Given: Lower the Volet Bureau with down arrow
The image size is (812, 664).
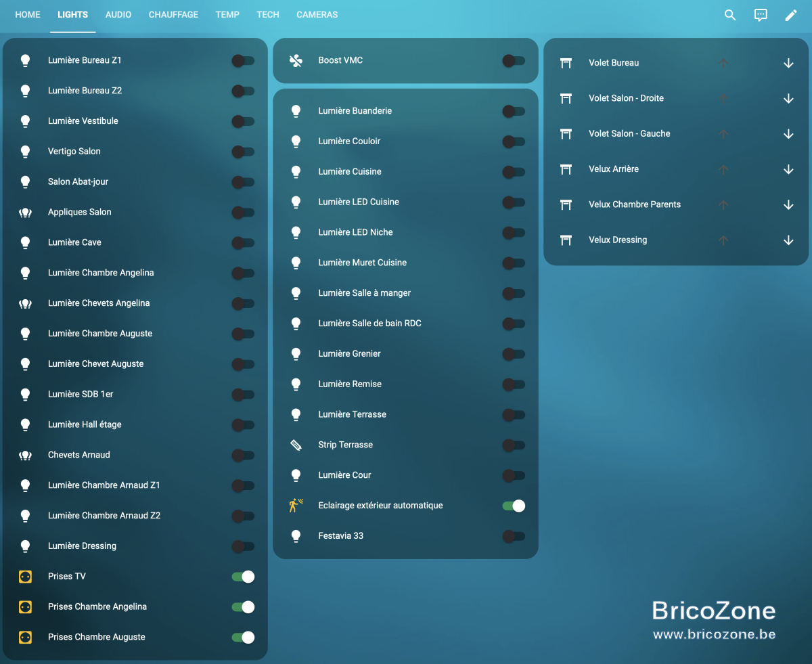Looking at the screenshot, I should 788,63.
